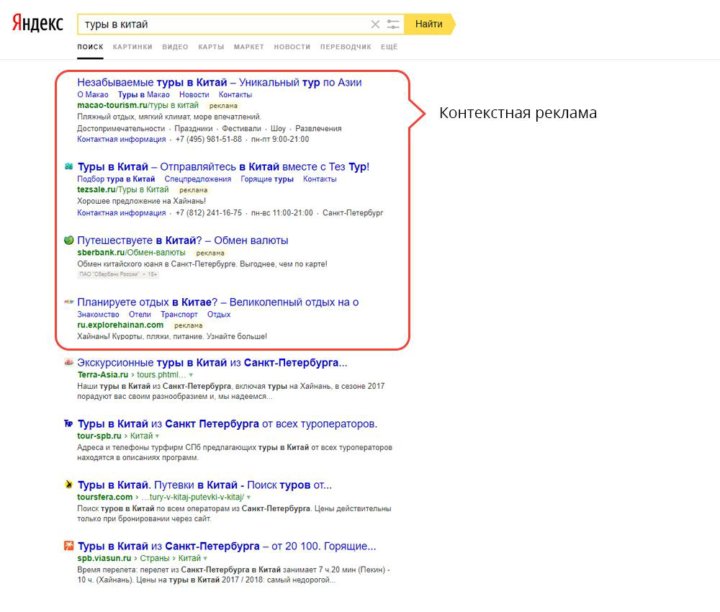Open the Ещё menu in search tabs
Image resolution: width=720 pixels, height=612 pixels.
pyautogui.click(x=389, y=47)
